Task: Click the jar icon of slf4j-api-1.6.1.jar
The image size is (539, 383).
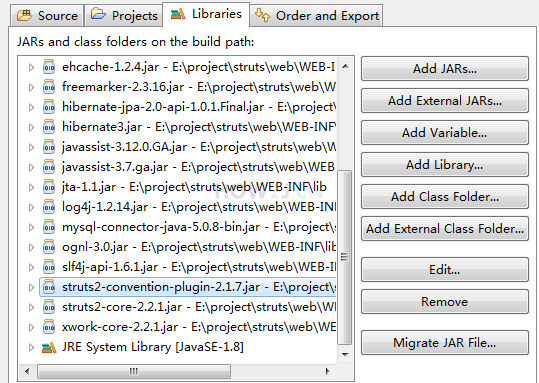Action: 49,267
